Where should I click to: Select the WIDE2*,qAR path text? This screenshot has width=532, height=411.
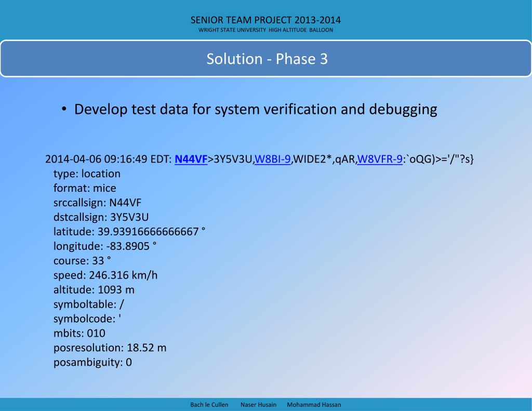(x=324, y=159)
